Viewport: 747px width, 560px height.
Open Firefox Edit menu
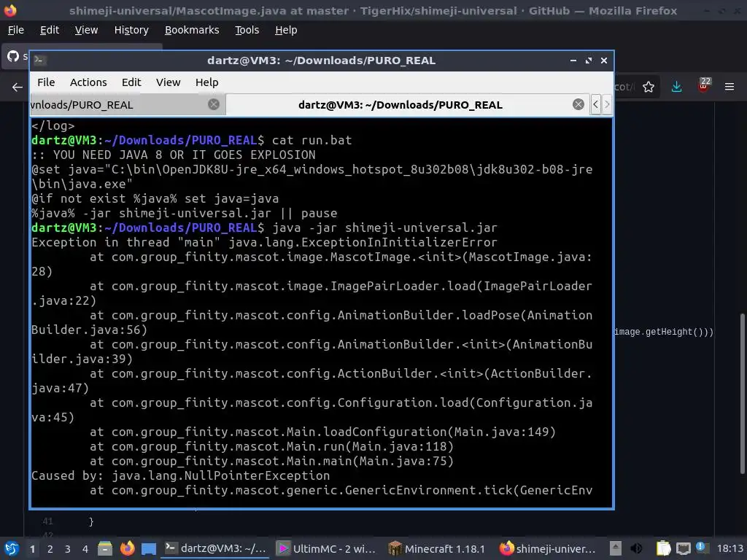(50, 30)
